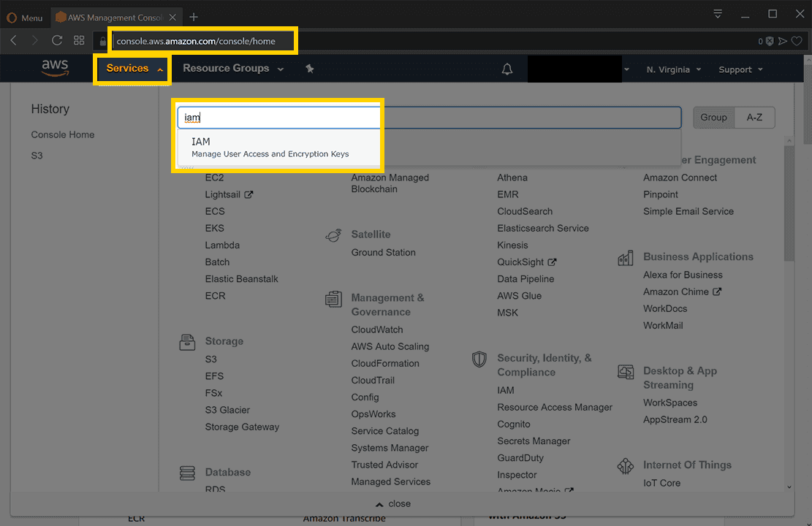Viewport: 812px width, 526px height.
Task: Open Console Home from History
Action: point(63,134)
